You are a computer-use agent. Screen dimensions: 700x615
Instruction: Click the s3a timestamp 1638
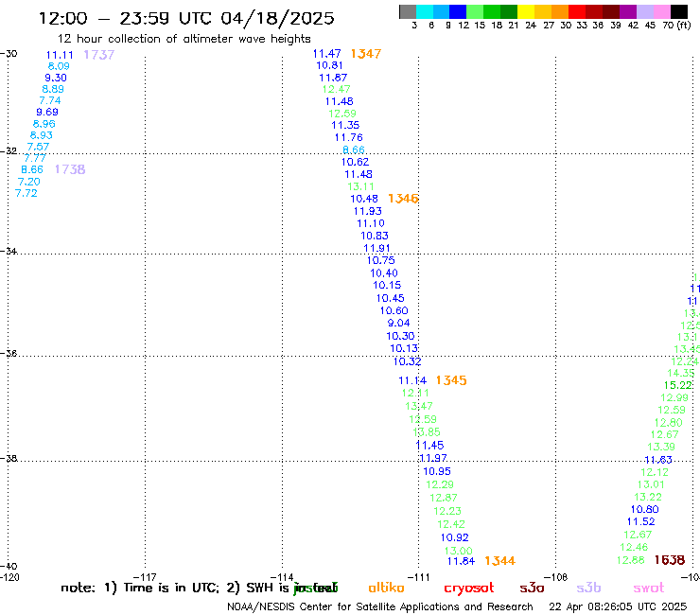(x=670, y=559)
